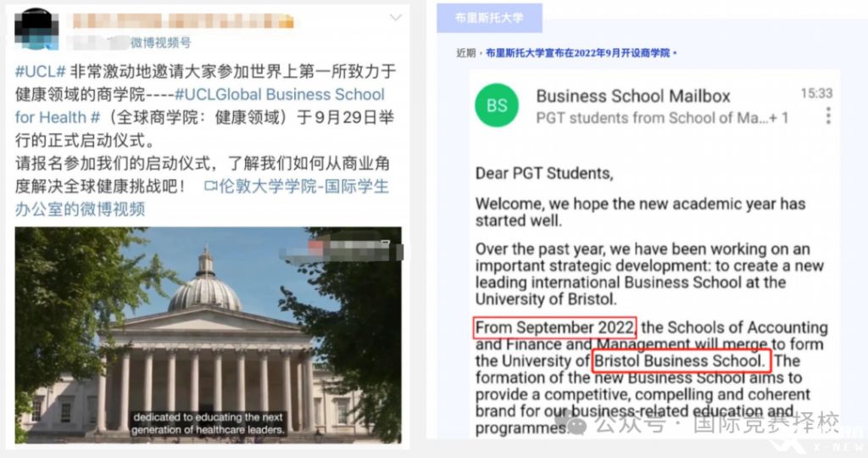Click the 15:33 email timestamp
This screenshot has width=868, height=458.
click(x=816, y=93)
